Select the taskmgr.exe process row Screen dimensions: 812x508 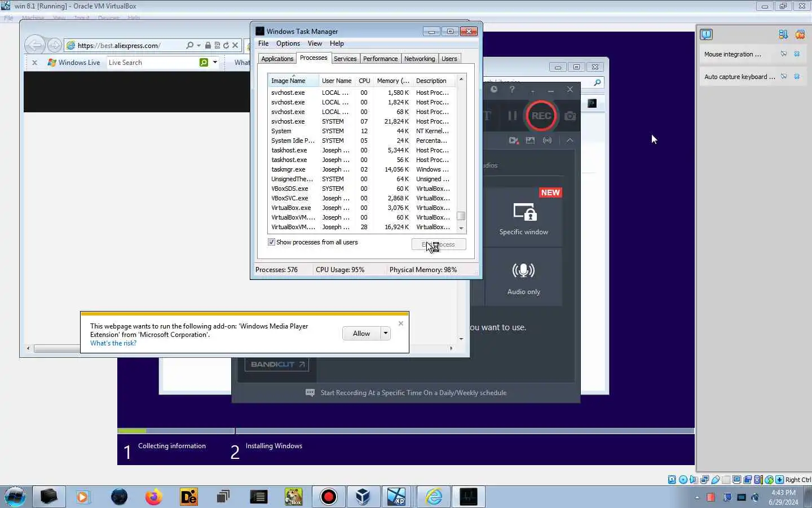(x=361, y=169)
